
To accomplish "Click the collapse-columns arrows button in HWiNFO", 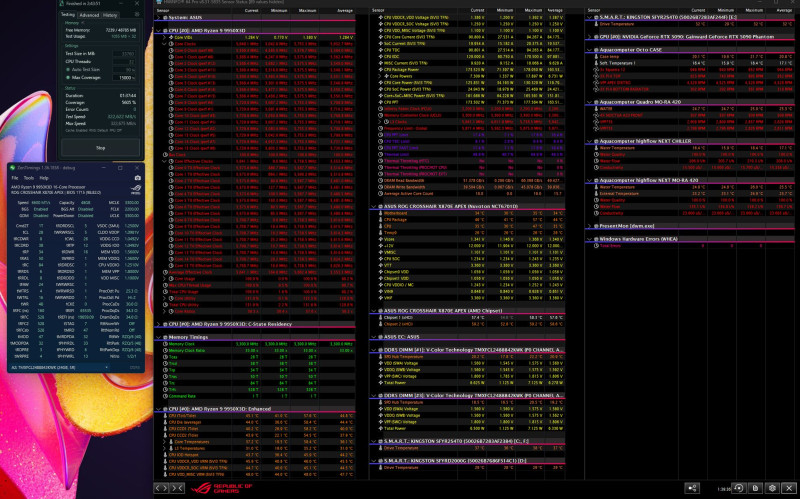I will (x=177, y=488).
